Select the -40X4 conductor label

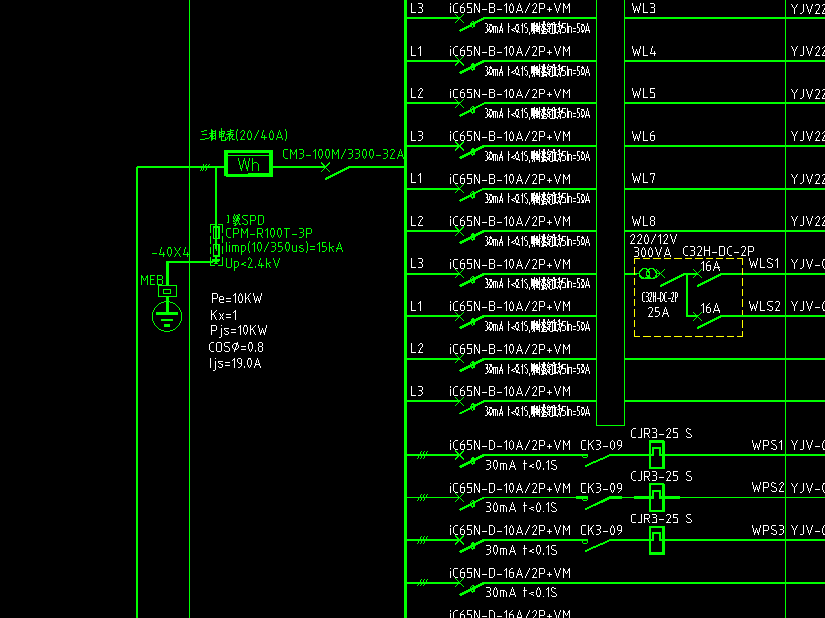tap(170, 252)
